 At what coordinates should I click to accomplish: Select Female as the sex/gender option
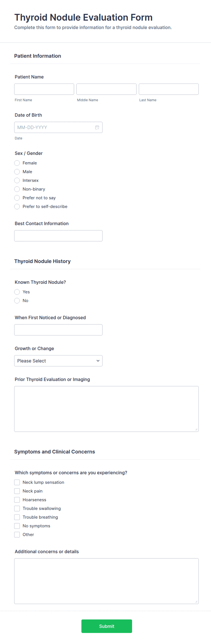[x=17, y=163]
